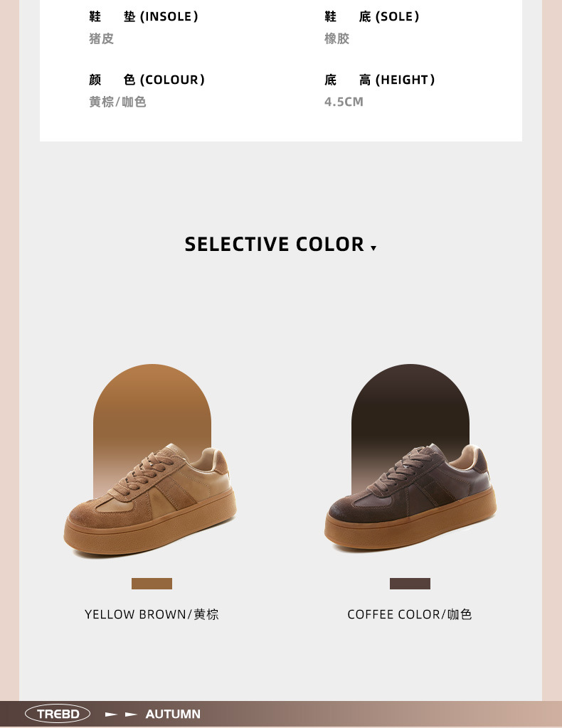This screenshot has width=562, height=728.
Task: Click the 猪皮 insole material text
Action: coord(101,38)
